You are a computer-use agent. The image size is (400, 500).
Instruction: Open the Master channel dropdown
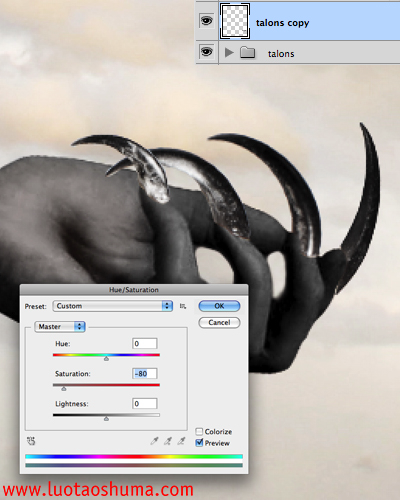[x=60, y=327]
